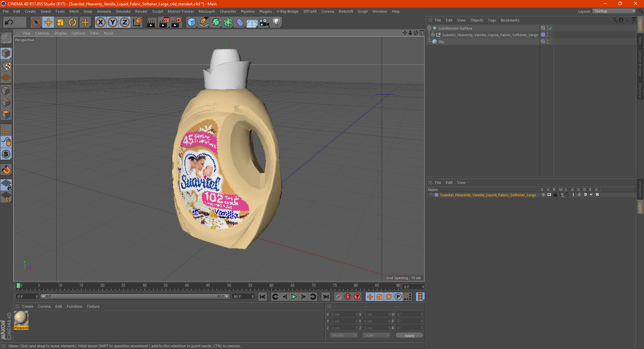
Task: Select the Live Selection tool
Action: pyautogui.click(x=36, y=22)
